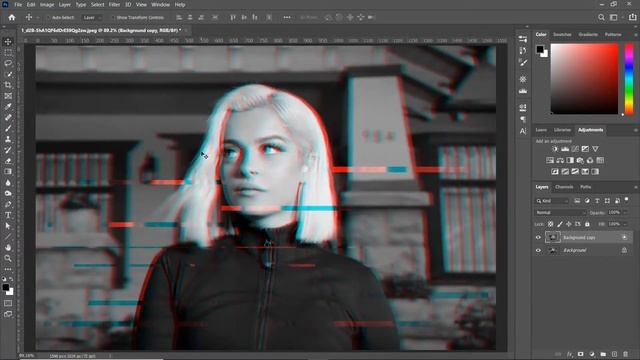Select the Brush tool
This screenshot has width=640, height=360.
click(8, 128)
